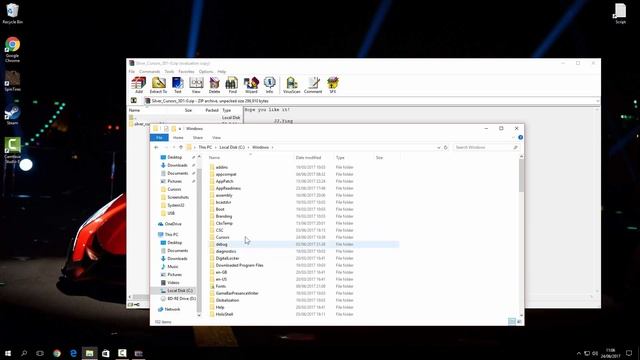Viewport: 640px width, 360px height.
Task: Click Explorer up-folder arrow
Action: tap(181, 147)
